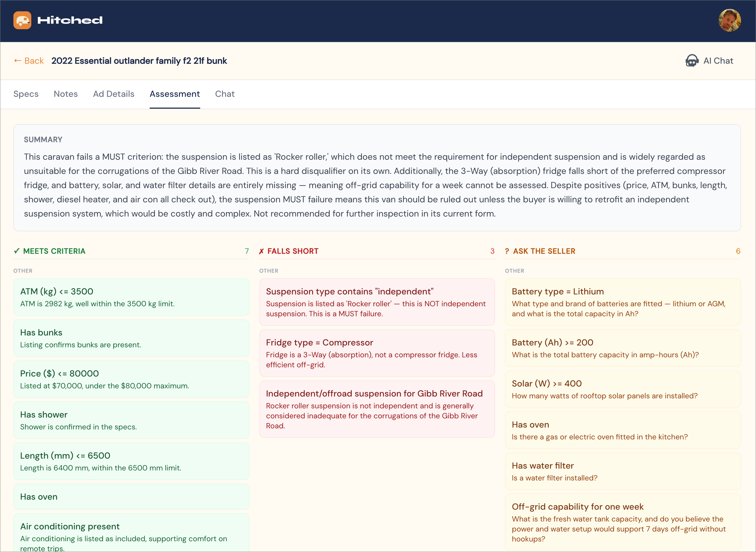Click the listing title 2022 Essential outlander

[139, 61]
